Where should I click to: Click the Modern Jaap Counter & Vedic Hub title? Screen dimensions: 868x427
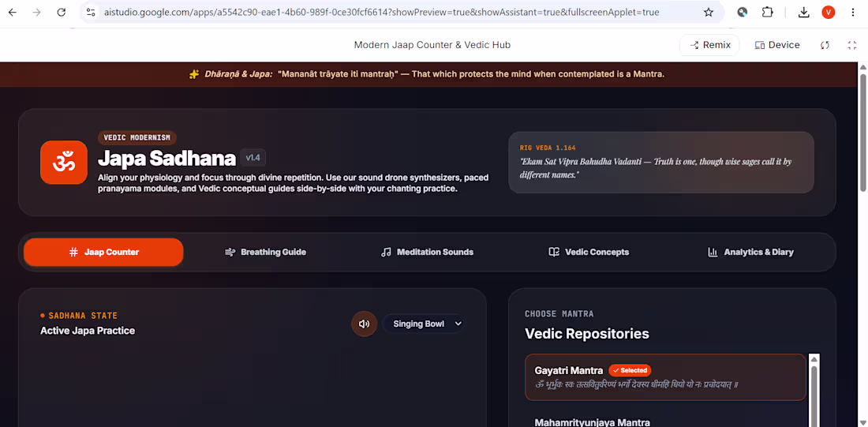pyautogui.click(x=432, y=45)
